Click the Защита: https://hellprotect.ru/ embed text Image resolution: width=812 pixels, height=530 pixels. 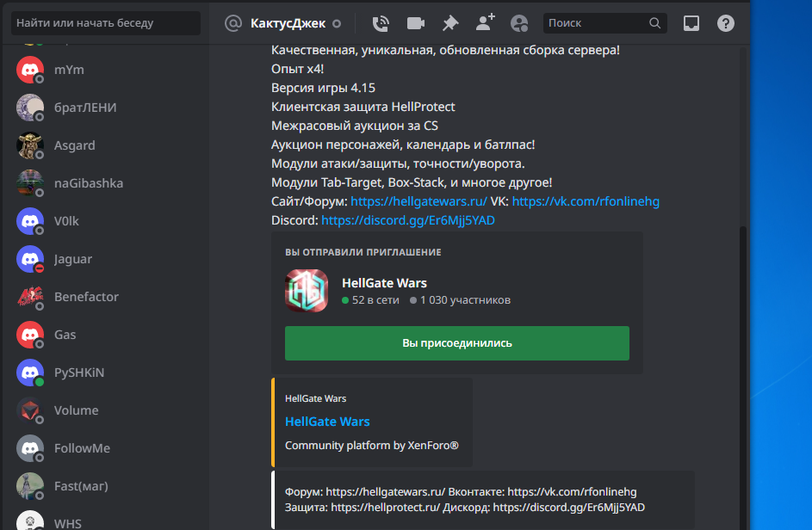pos(363,508)
